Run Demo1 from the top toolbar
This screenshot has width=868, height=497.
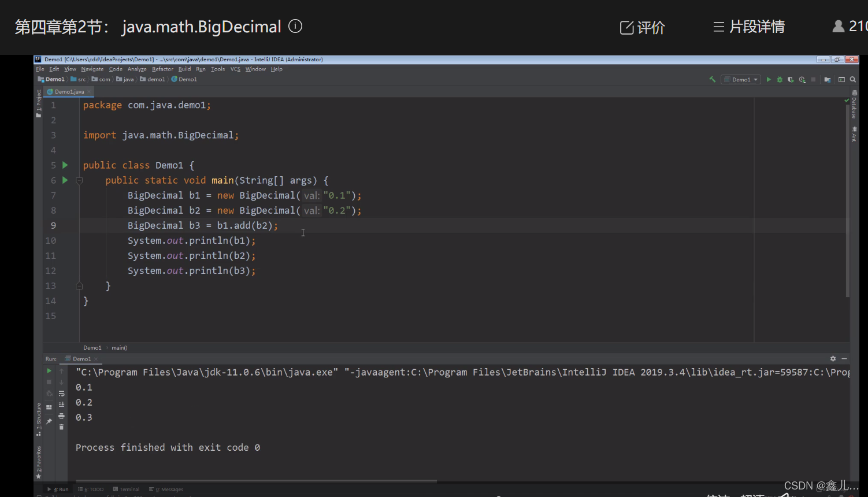click(769, 80)
